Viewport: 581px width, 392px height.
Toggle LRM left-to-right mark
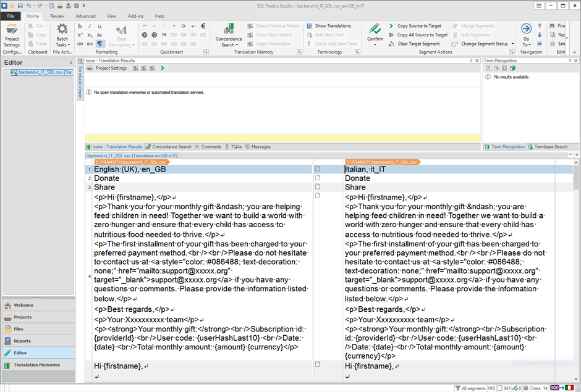80,44
